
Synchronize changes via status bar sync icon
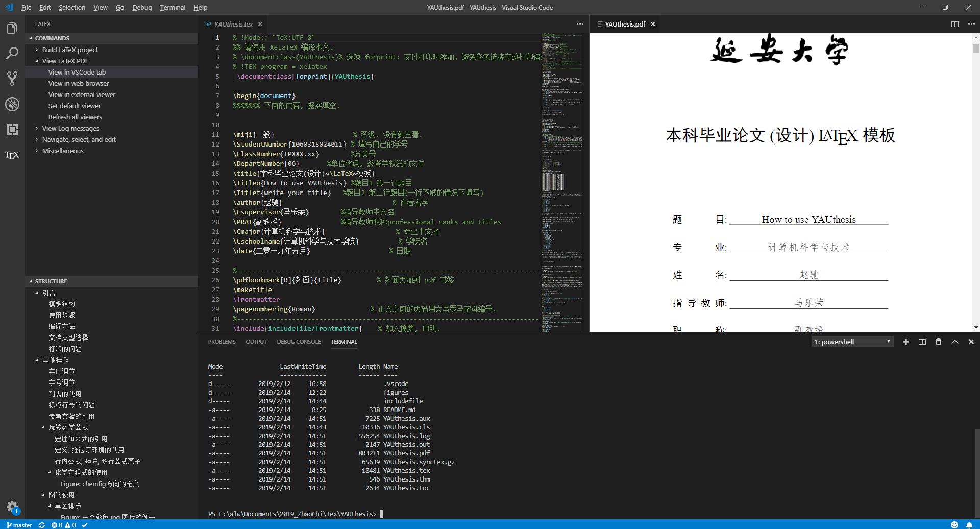(42, 525)
